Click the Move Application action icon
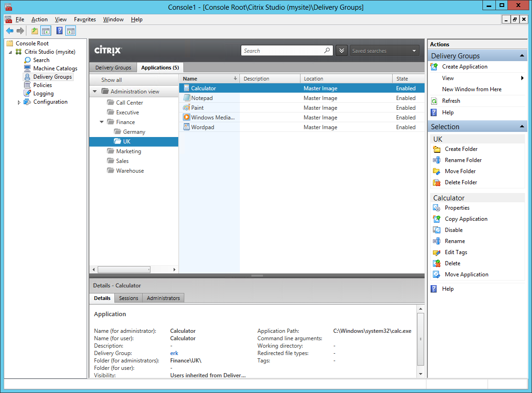This screenshot has height=393, width=532. point(436,274)
